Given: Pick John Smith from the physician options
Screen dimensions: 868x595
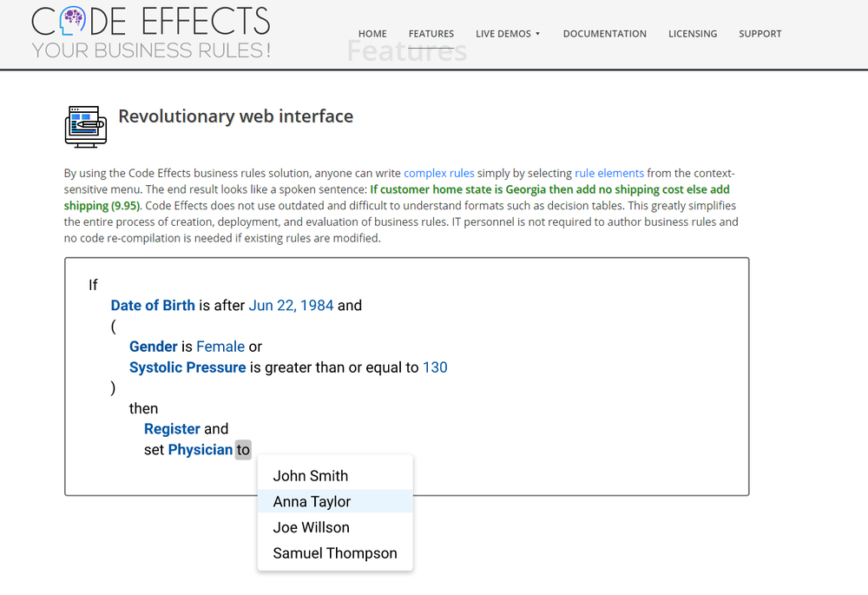Looking at the screenshot, I should click(312, 475).
